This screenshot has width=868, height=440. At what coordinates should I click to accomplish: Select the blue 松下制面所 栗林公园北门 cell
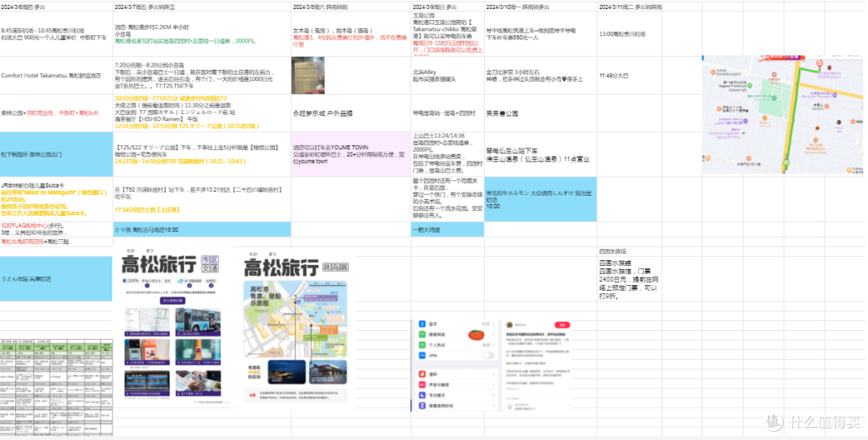[x=56, y=154]
